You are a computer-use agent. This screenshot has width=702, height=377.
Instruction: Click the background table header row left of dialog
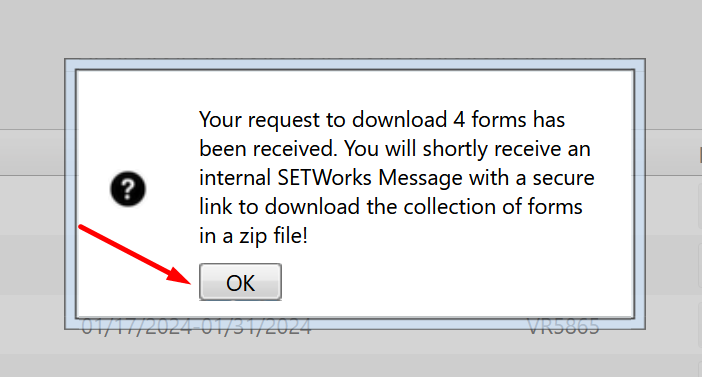click(x=32, y=153)
